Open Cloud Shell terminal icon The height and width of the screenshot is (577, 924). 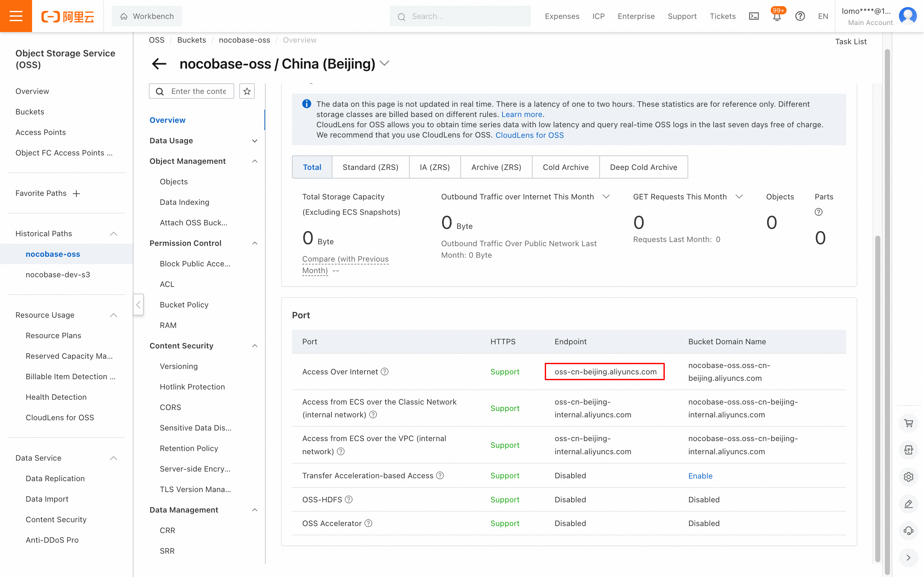(754, 16)
